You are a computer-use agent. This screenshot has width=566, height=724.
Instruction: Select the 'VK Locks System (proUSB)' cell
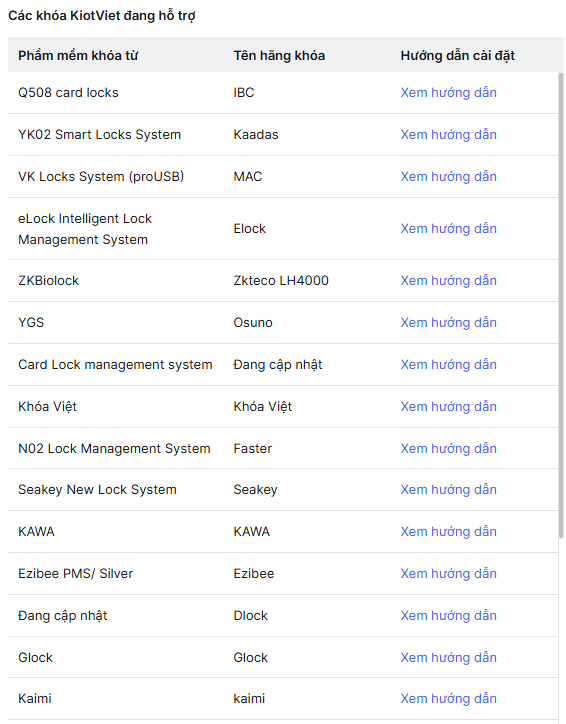[x=101, y=177]
